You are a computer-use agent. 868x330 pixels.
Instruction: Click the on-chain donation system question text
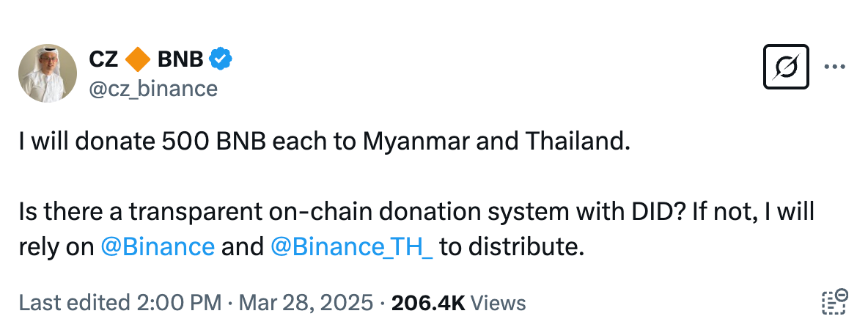(x=411, y=213)
